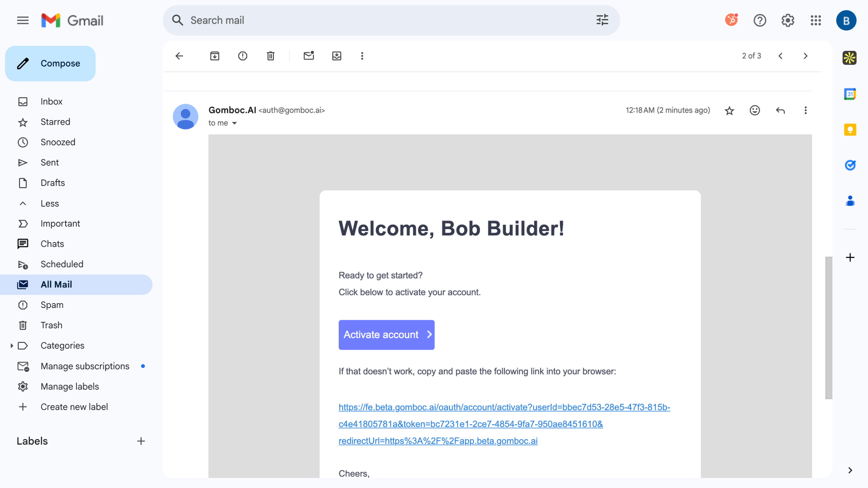Reply to Gomboc.AI email
This screenshot has width=868, height=488.
click(x=780, y=110)
